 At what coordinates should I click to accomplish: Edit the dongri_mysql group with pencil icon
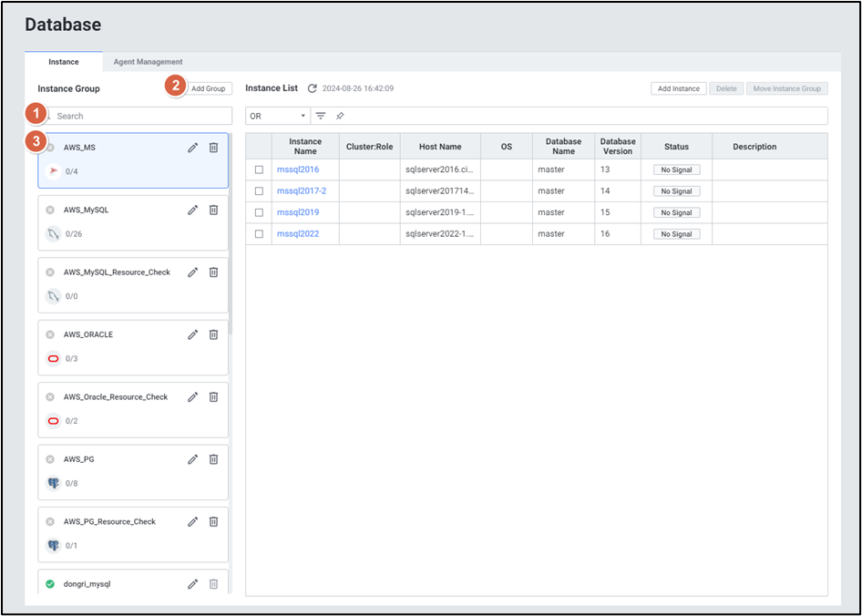point(193,584)
